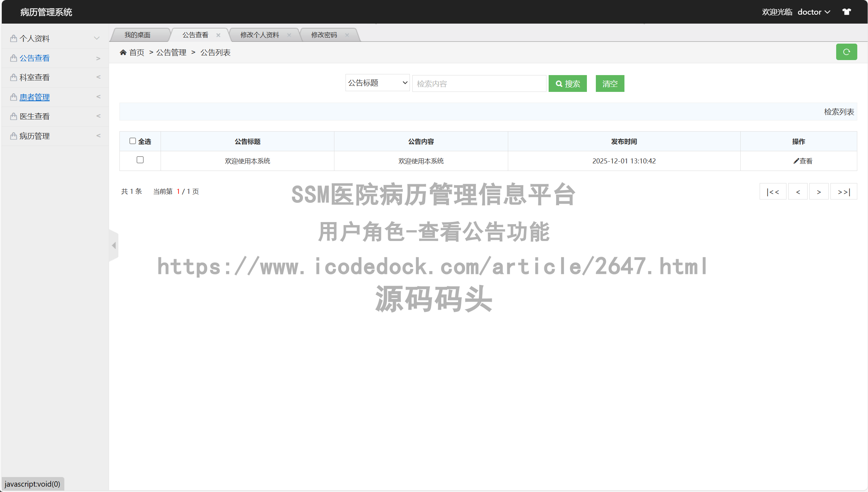Click inside the 检索内容 input box
This screenshot has height=492, width=868.
click(479, 83)
